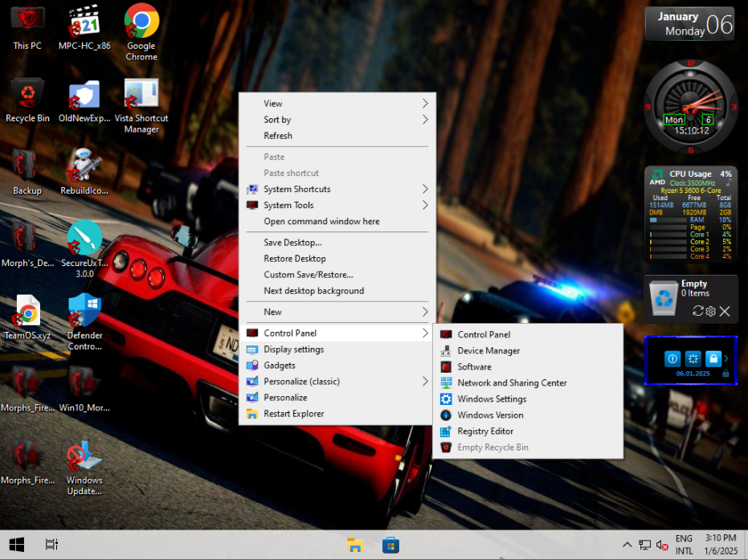Open second Morphs_Fire... icon above Windows Update

27,462
